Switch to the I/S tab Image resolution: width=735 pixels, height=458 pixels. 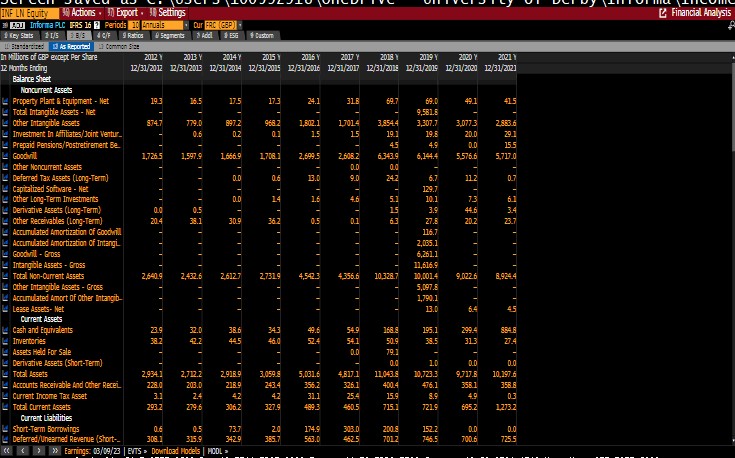point(52,36)
